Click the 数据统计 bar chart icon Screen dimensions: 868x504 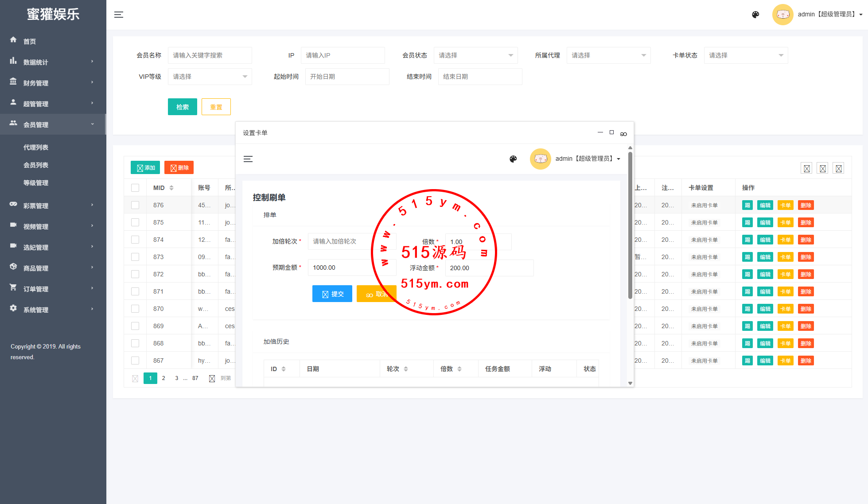(13, 61)
